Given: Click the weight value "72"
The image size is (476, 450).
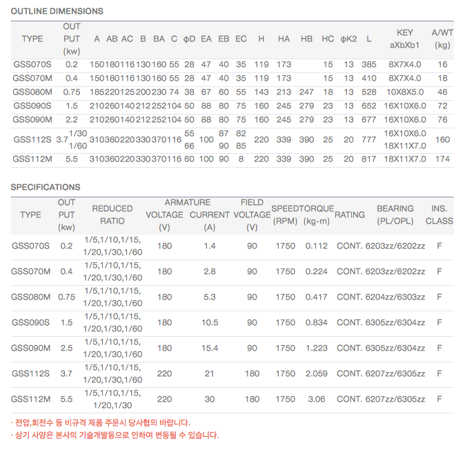Looking at the screenshot, I should 442,106.
